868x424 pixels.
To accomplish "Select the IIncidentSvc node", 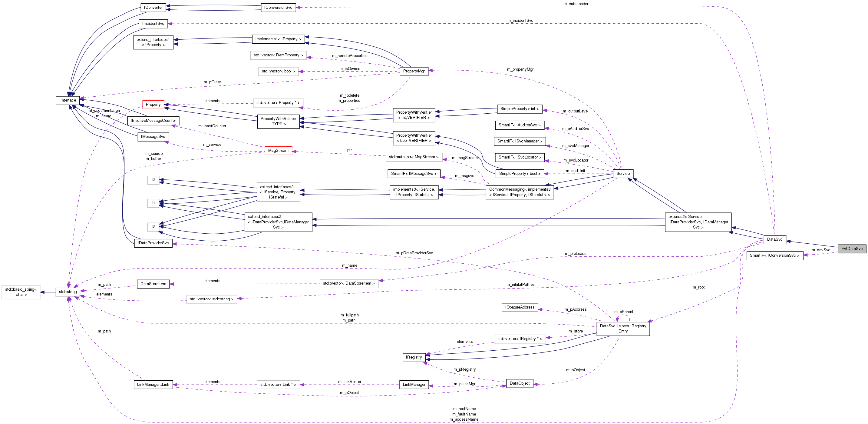I will point(153,24).
